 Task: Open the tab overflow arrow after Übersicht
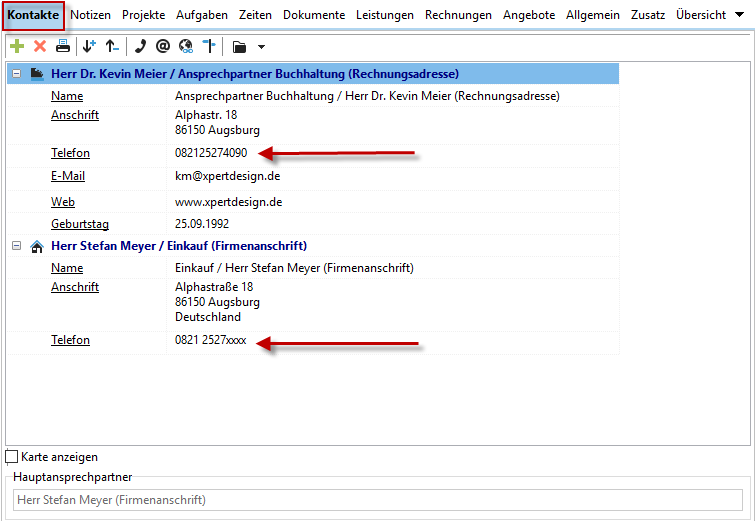point(739,15)
